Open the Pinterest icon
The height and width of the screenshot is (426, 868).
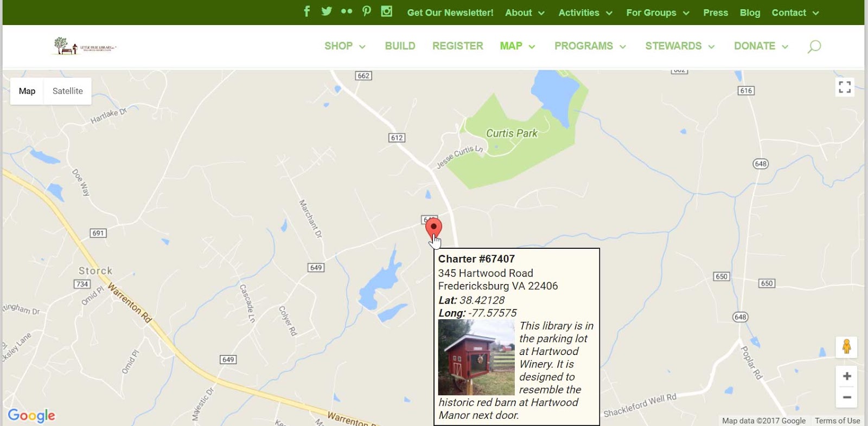(x=367, y=11)
